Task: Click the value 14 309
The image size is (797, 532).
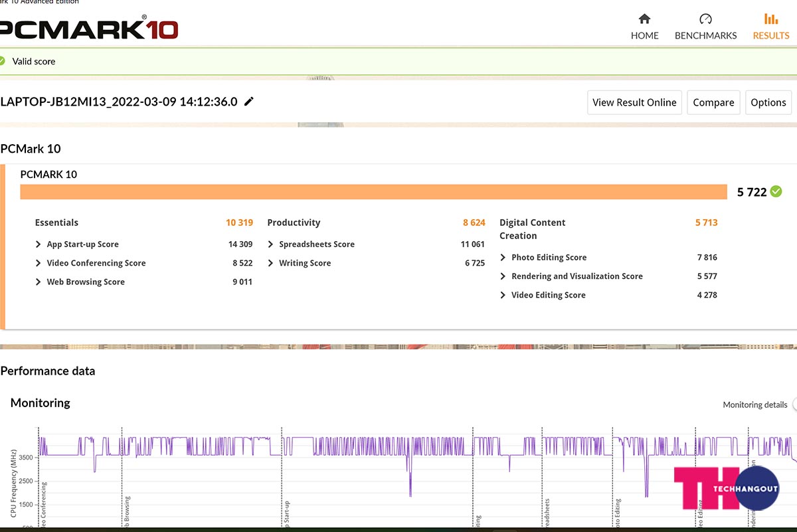Action: (x=240, y=244)
